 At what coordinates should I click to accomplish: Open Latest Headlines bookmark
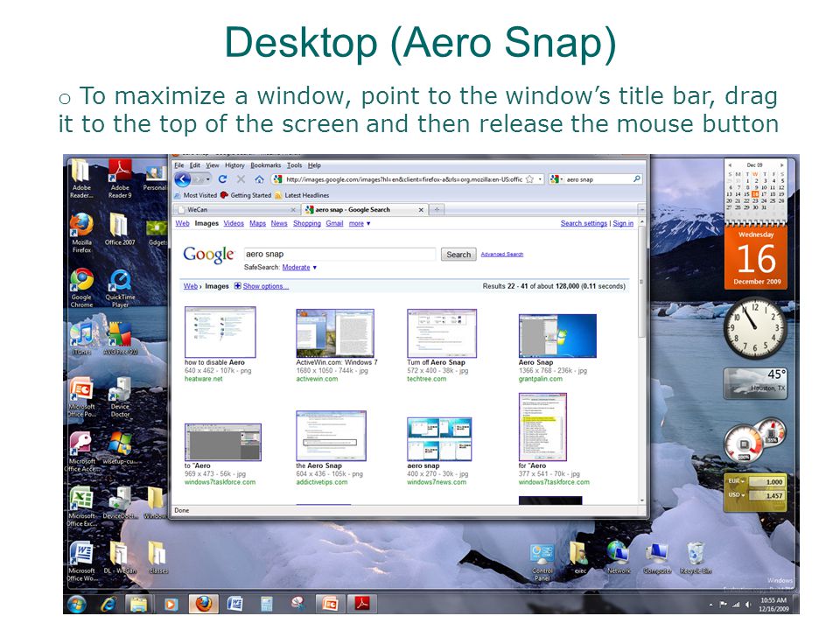pos(302,195)
